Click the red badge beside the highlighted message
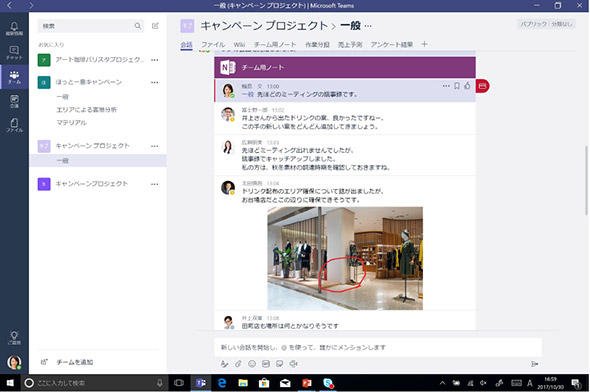 point(482,86)
